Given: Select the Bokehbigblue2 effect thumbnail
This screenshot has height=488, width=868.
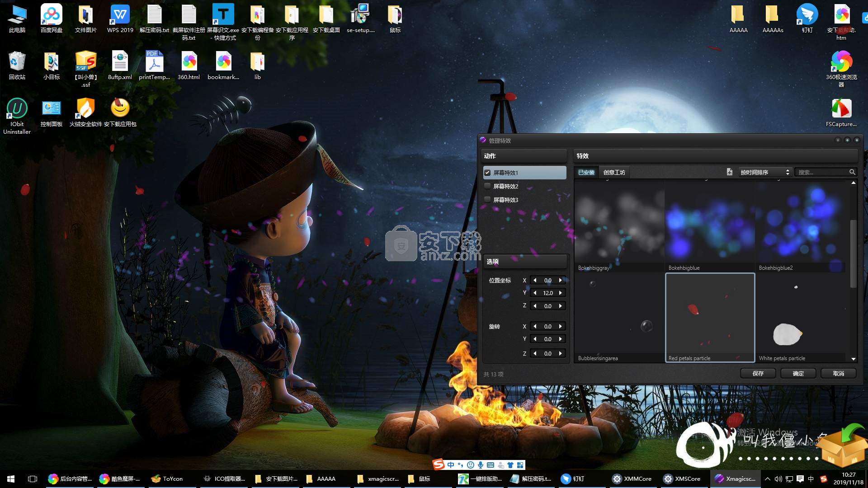Looking at the screenshot, I should pyautogui.click(x=800, y=226).
